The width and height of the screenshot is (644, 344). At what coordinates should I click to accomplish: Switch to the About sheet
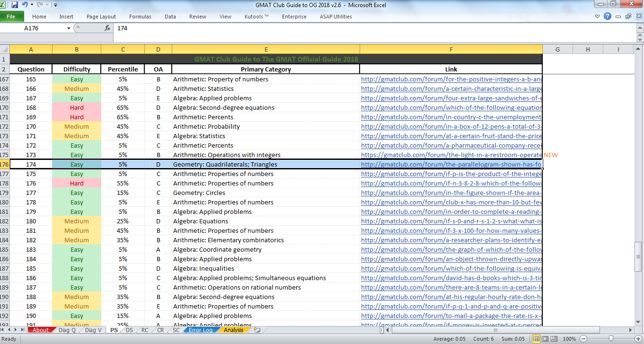41,330
